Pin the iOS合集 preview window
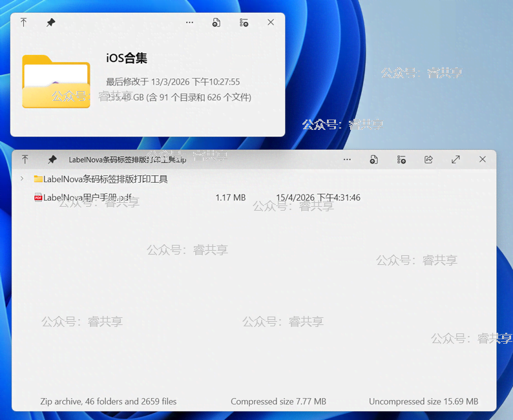Screen dimensions: 513x420 (50, 23)
